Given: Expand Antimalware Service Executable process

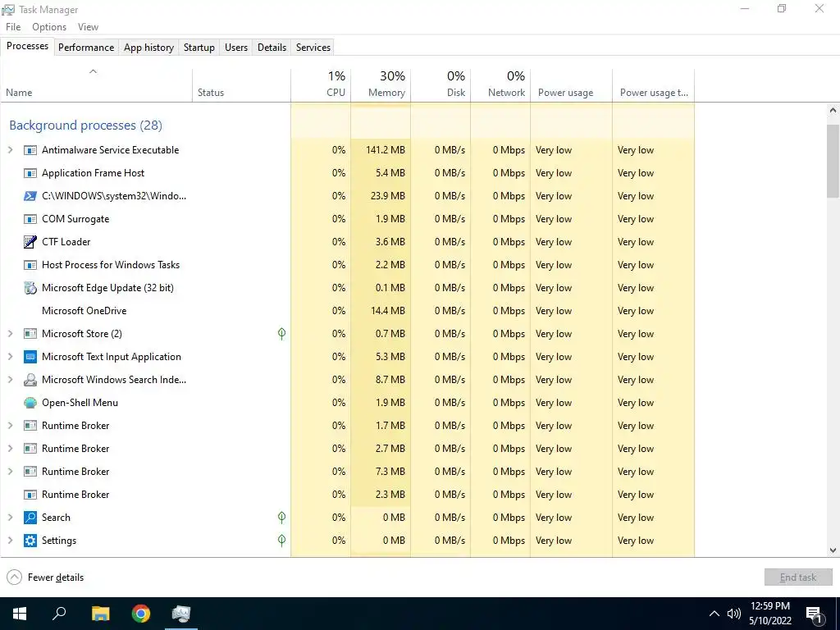Looking at the screenshot, I should click(10, 150).
